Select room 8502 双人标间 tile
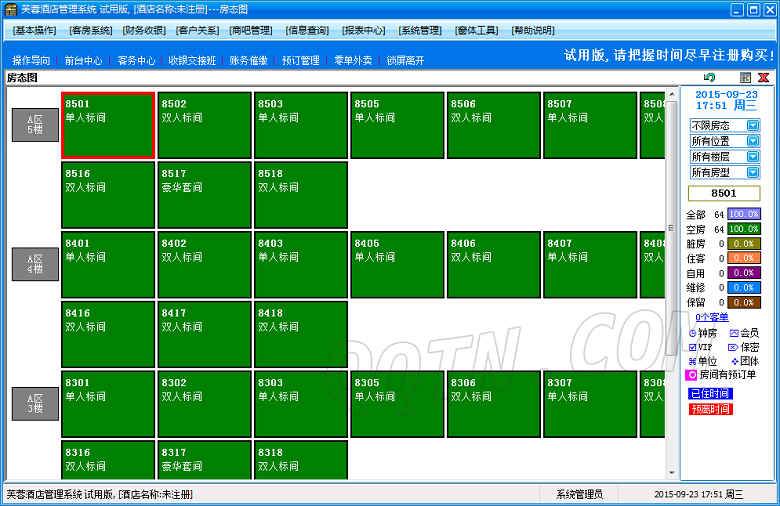The image size is (780, 506). [x=204, y=125]
